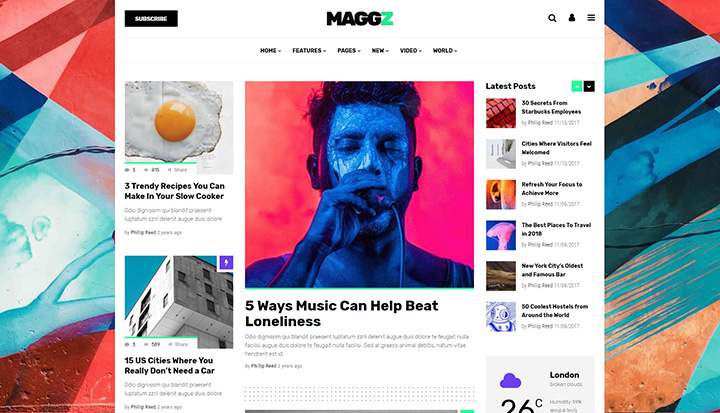Click the MAGGZ logo
720x413 pixels.
pyautogui.click(x=360, y=18)
